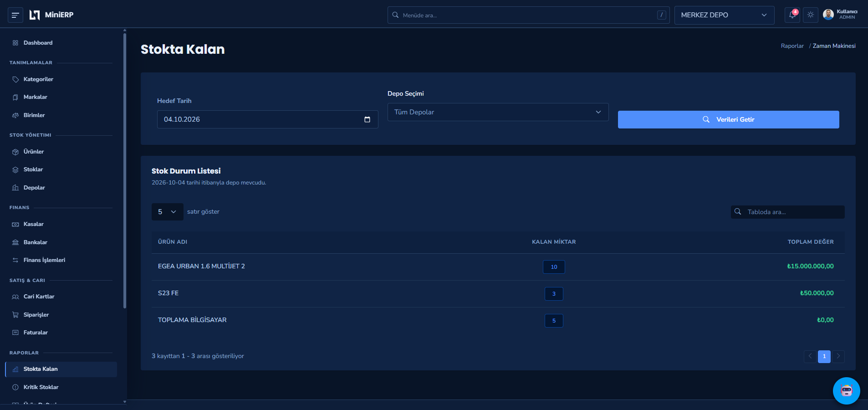This screenshot has height=410, width=868.
Task: Open the calendar picker in Hedef Tarih
Action: tap(367, 119)
